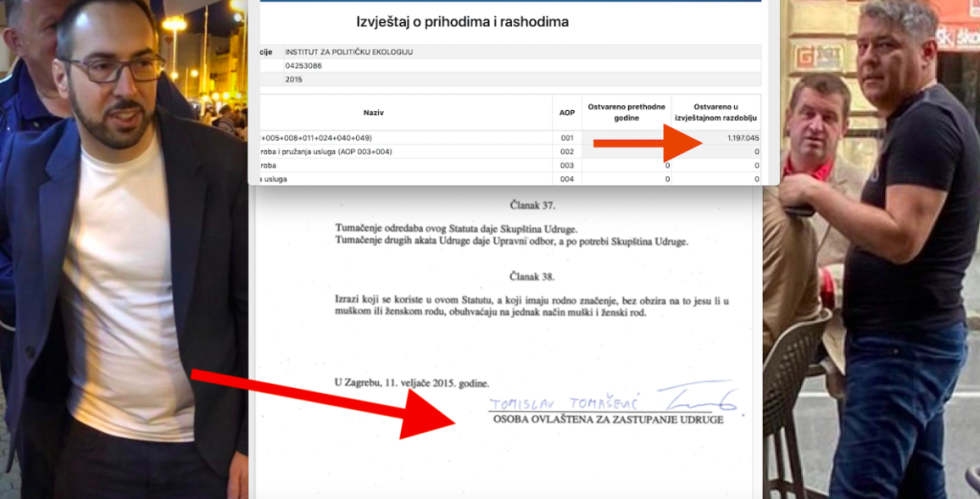
Task: Click the year value "2015" in the report header
Action: (295, 79)
